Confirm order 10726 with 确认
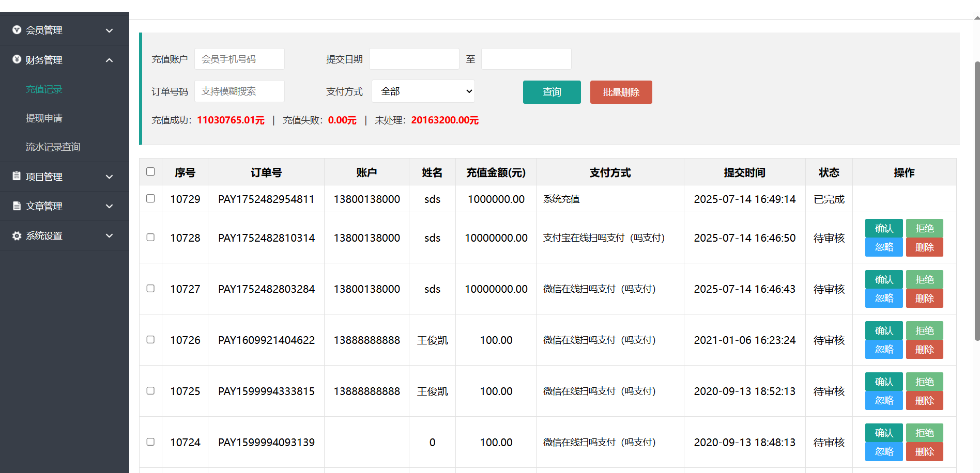This screenshot has width=980, height=473. coord(884,330)
